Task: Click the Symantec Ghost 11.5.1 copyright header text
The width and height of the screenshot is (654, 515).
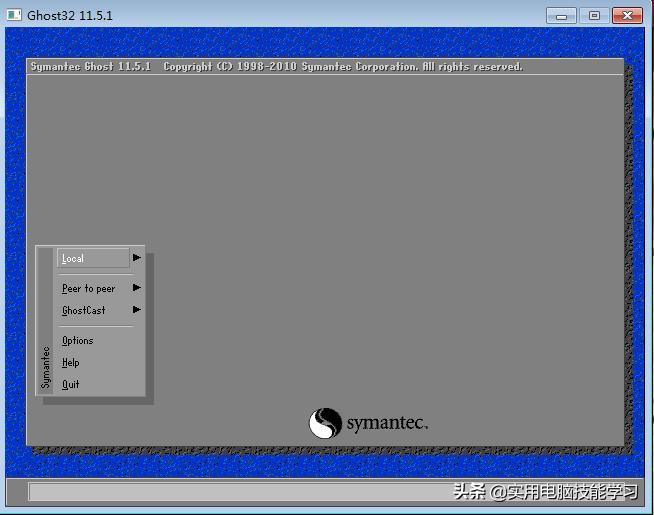Action: (x=277, y=67)
